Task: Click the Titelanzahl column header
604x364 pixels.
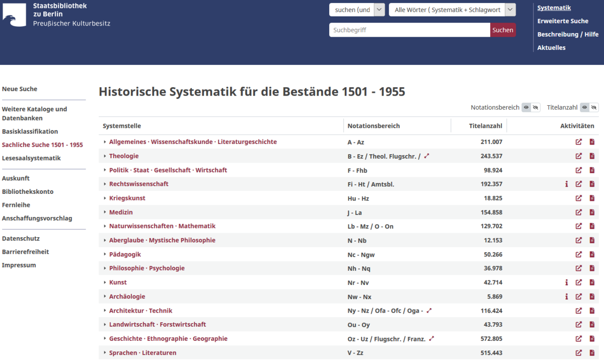Action: pyautogui.click(x=485, y=126)
